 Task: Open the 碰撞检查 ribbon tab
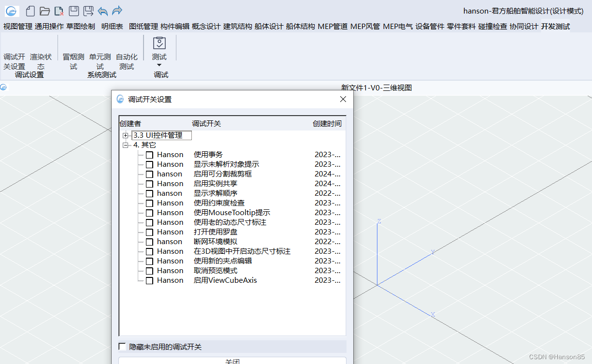[x=492, y=27]
